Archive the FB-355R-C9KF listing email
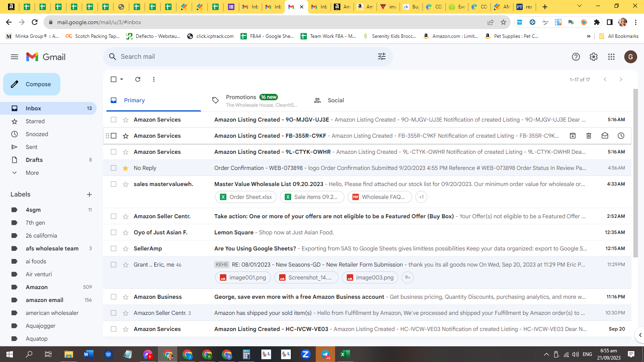The height and width of the screenshot is (362, 644). (x=573, y=136)
